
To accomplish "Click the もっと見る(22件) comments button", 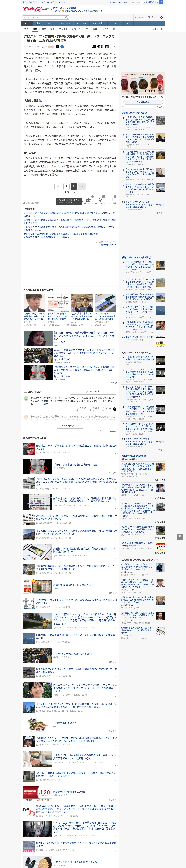I will (70, 426).
